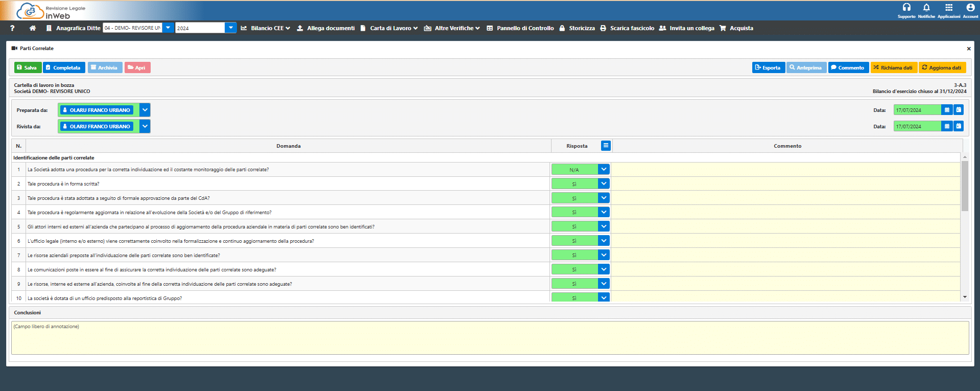Viewport: 980px width, 391px height.
Task: Open Risposta dropdown for question 4
Action: point(604,212)
